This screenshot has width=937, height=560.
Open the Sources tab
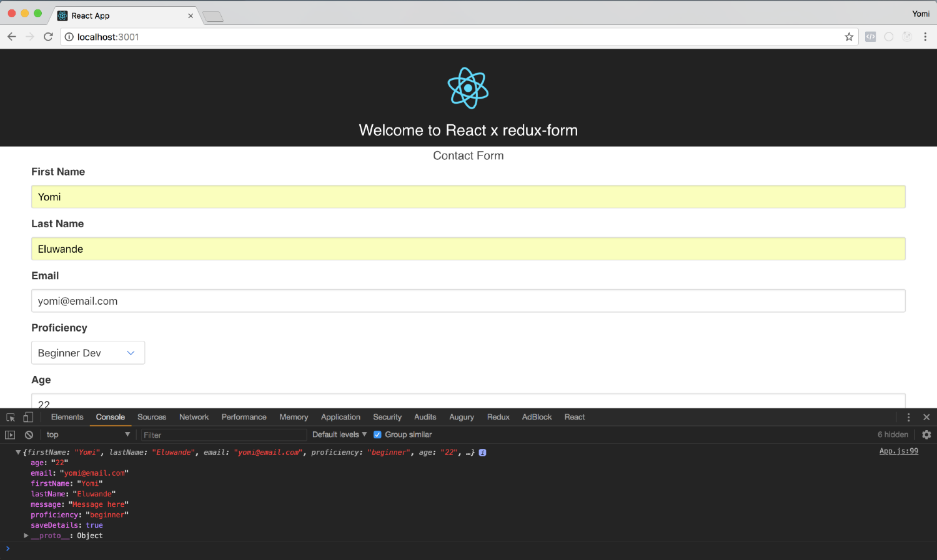(152, 417)
